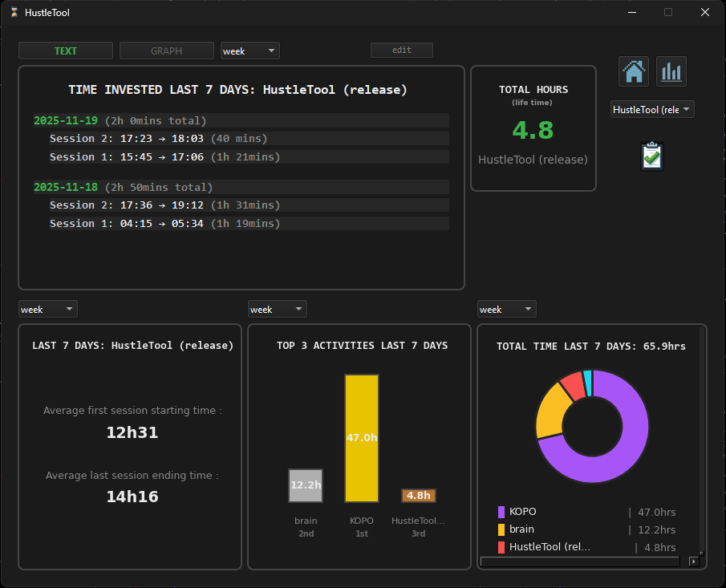Switch to the GRAPH view tab

click(167, 51)
